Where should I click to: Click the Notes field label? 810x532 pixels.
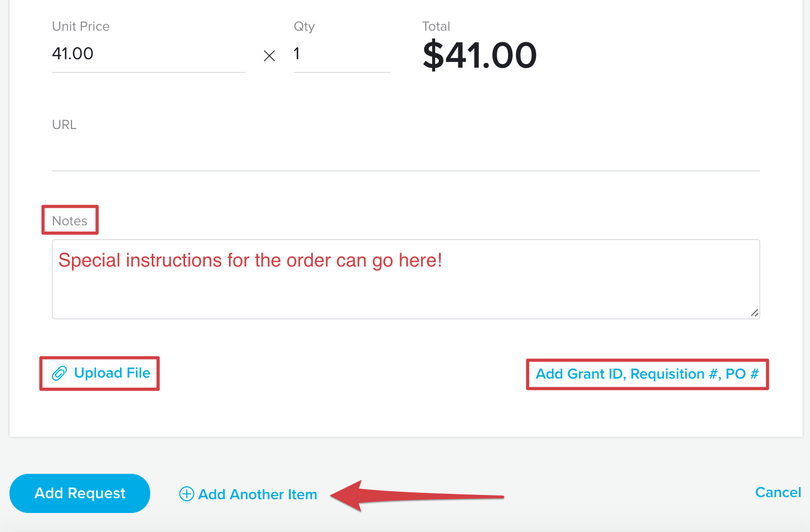(70, 221)
